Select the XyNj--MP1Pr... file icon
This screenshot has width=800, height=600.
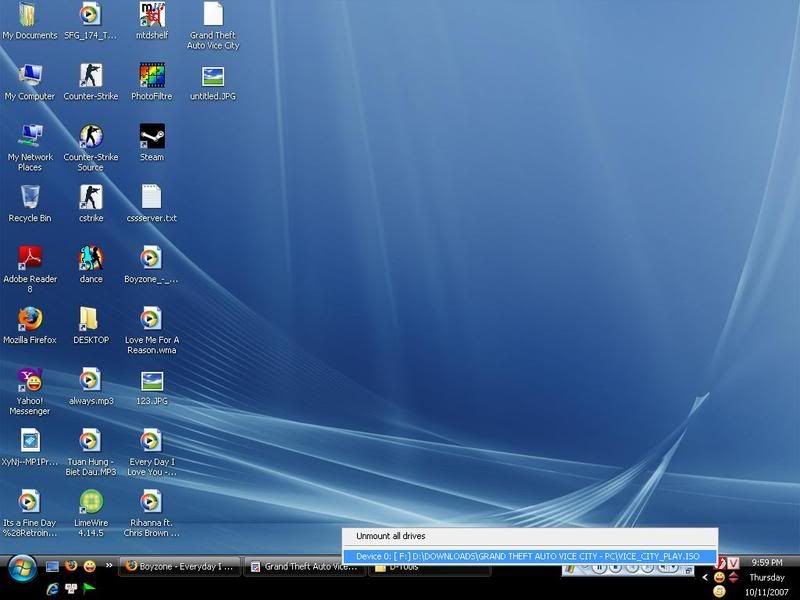(30, 447)
